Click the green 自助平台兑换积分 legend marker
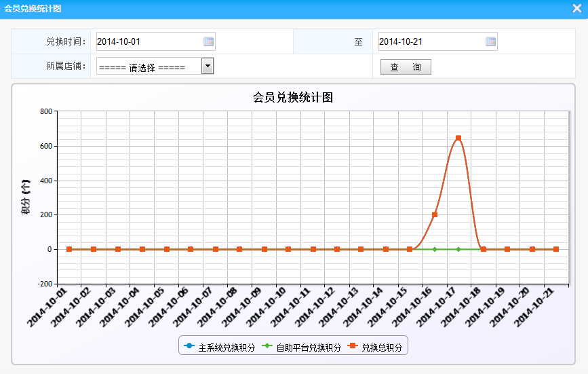Viewport: 588px width, 374px height. click(x=267, y=347)
